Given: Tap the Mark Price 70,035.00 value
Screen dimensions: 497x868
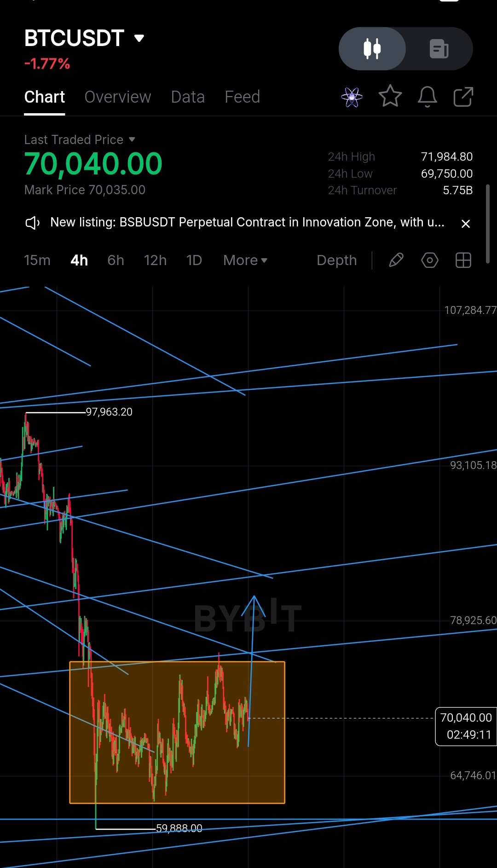Looking at the screenshot, I should tap(85, 190).
